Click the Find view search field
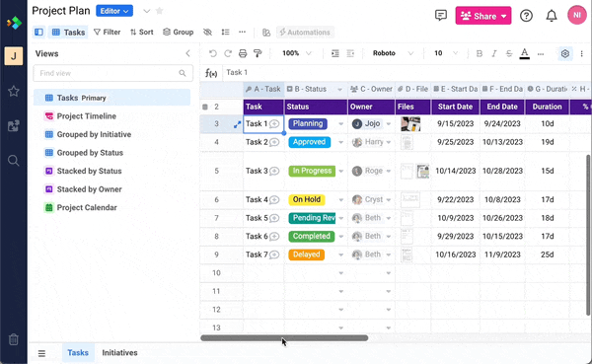This screenshot has height=364, width=592. tap(112, 73)
